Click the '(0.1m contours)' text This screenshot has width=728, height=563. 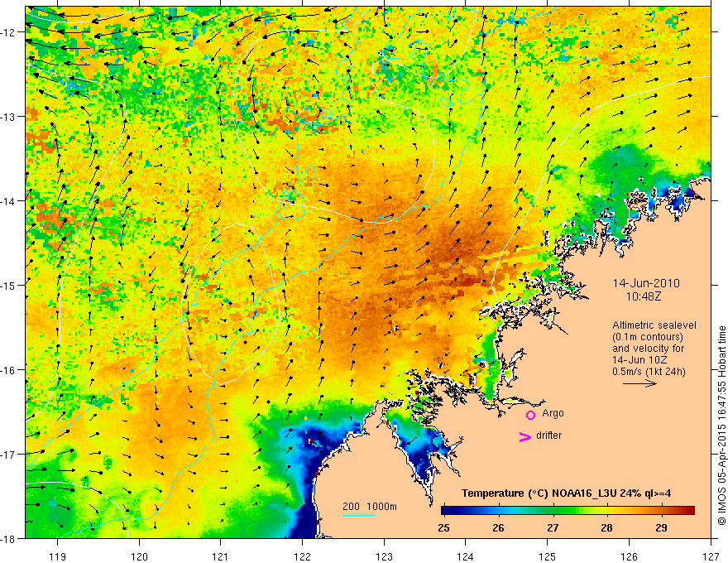pyautogui.click(x=648, y=337)
